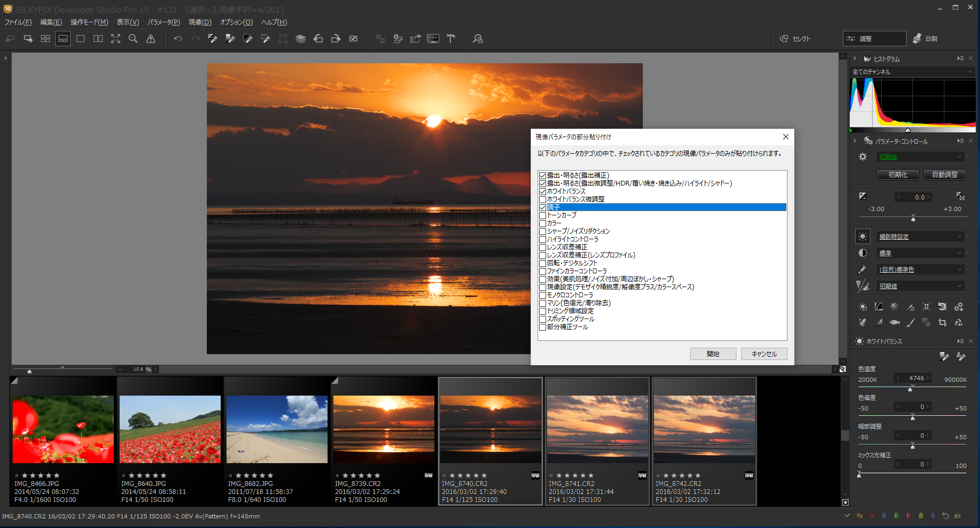
Task: Open the 全てのチャンネル histogram channel dropdown
Action: (912, 72)
